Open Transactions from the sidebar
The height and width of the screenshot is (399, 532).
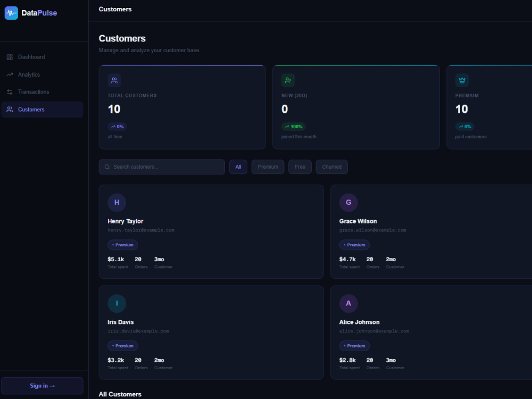[42, 92]
